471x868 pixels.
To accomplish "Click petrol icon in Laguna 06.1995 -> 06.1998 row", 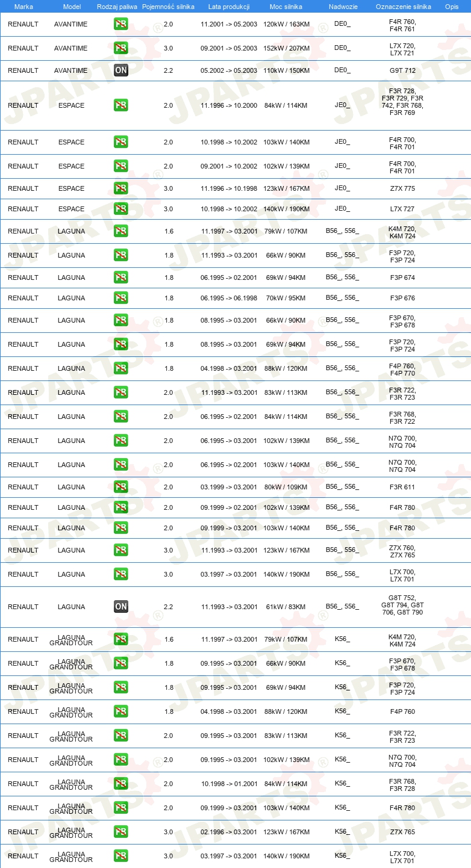I will click(x=121, y=298).
